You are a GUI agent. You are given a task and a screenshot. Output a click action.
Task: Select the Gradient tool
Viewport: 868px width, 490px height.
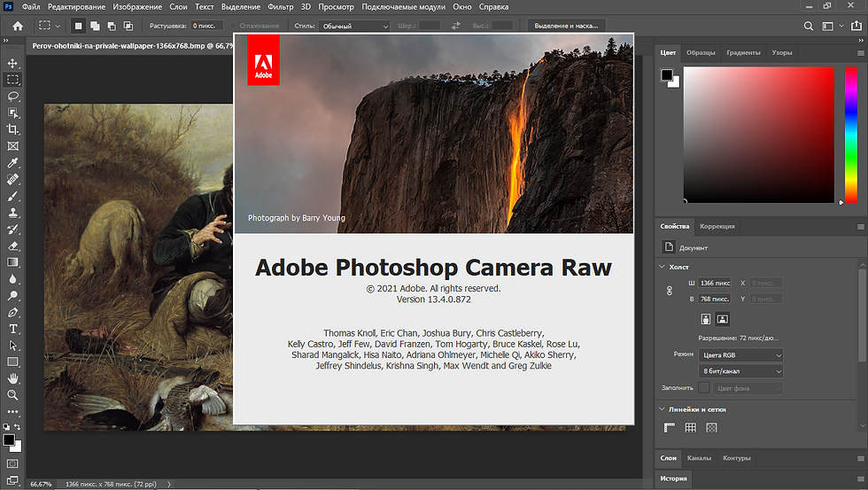(12, 262)
